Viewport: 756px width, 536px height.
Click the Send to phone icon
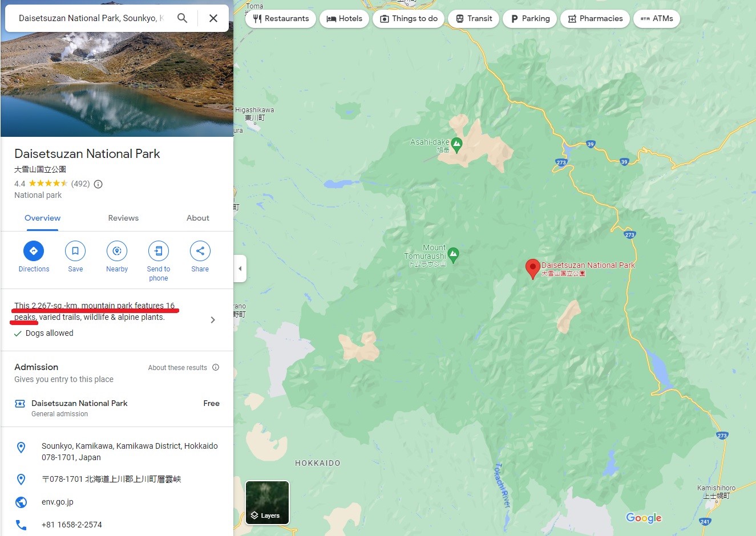tap(159, 251)
